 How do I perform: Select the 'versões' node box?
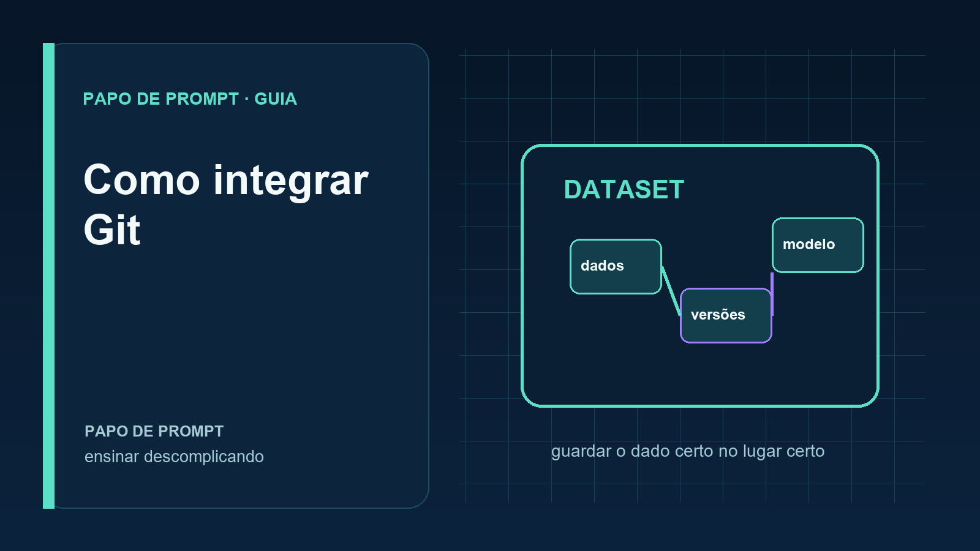(726, 315)
